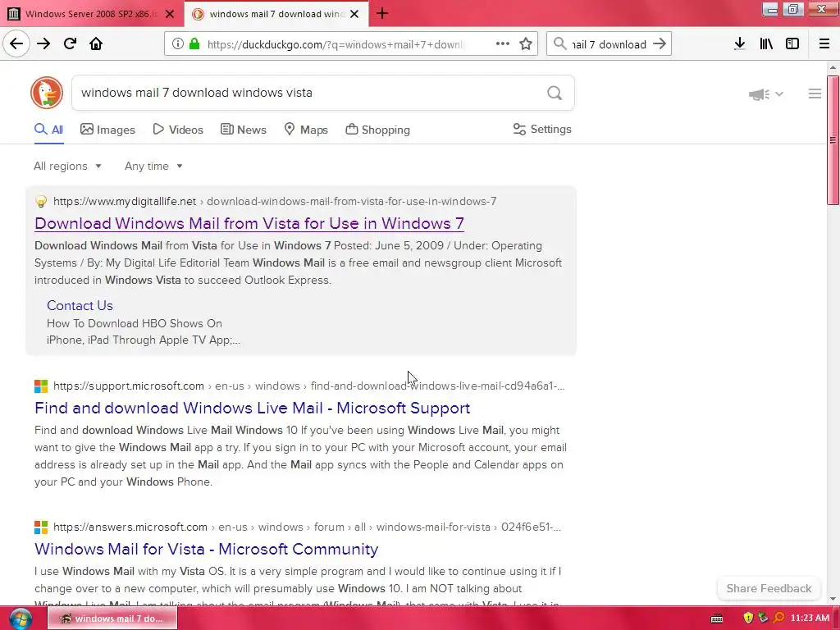The height and width of the screenshot is (630, 840).
Task: Expand the All regions dropdown
Action: pyautogui.click(x=67, y=166)
